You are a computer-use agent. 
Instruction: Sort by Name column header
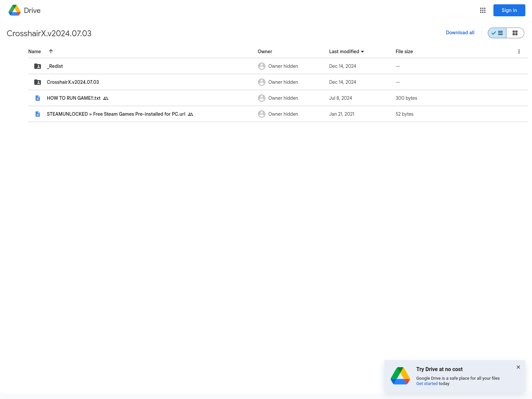pos(35,52)
